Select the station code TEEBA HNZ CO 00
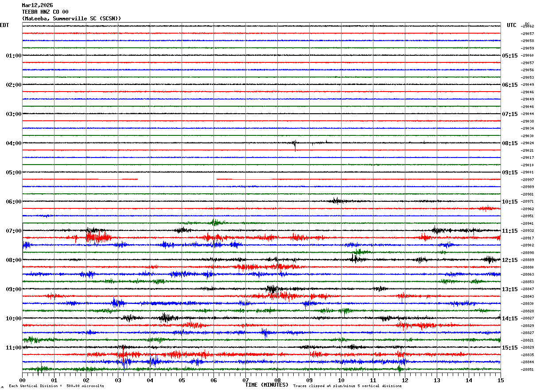536x392 pixels. pos(45,12)
